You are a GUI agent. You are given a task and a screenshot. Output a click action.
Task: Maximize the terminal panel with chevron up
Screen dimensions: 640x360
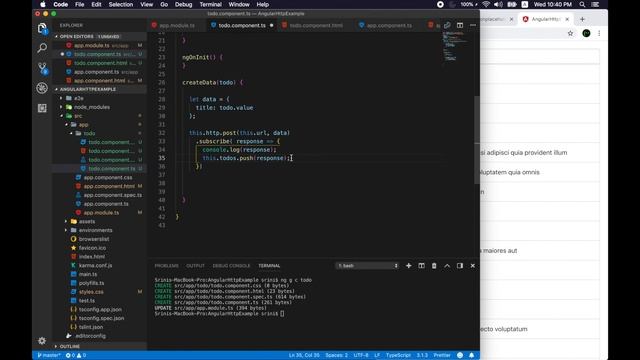point(447,266)
